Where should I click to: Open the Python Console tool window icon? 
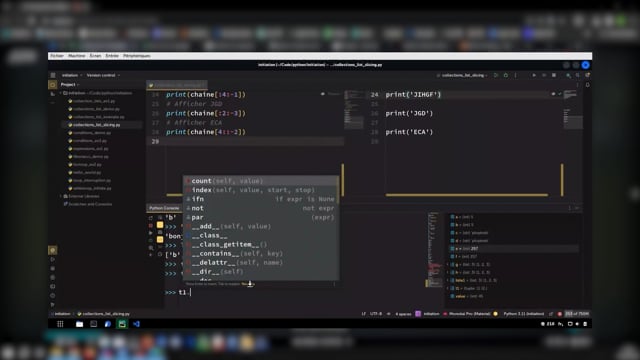53,250
